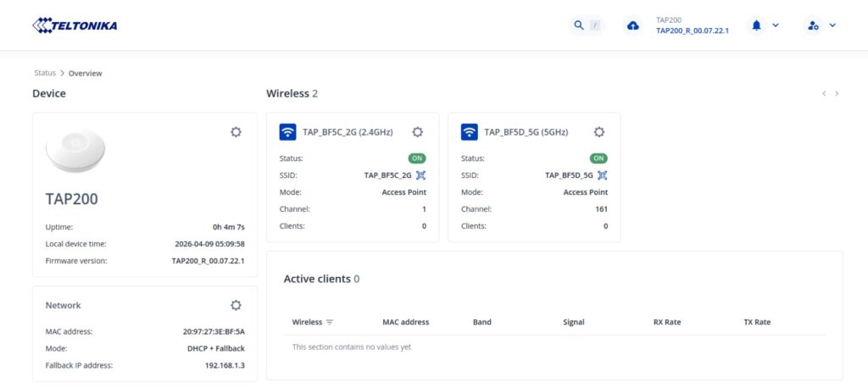Expand the notifications dropdown arrow
This screenshot has width=868, height=388.
pos(776,25)
